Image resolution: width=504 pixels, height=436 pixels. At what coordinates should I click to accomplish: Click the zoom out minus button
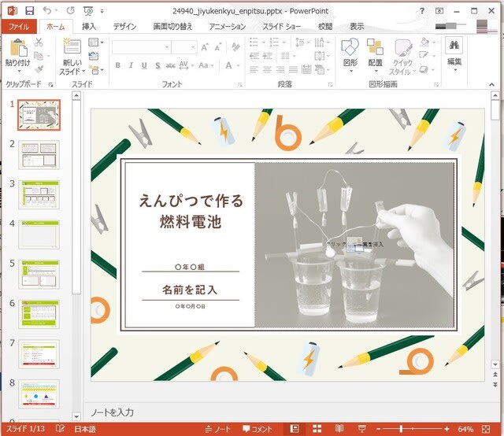(378, 429)
